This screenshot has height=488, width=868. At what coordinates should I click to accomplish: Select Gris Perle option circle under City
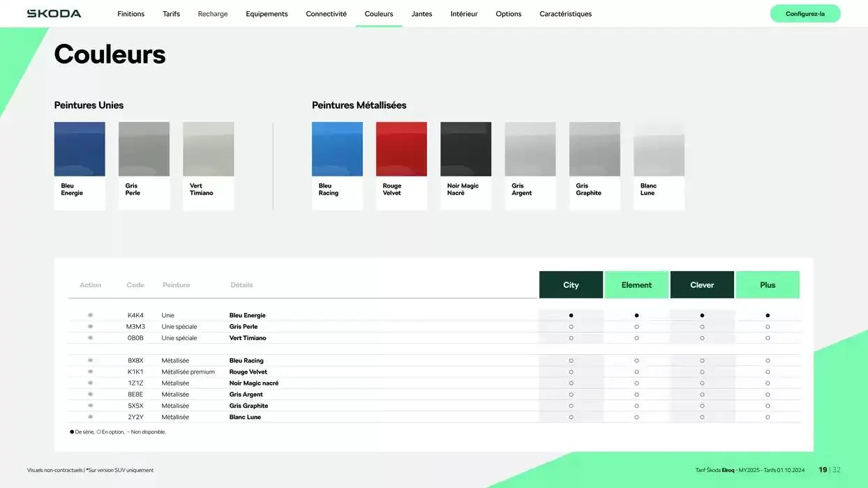click(x=571, y=326)
